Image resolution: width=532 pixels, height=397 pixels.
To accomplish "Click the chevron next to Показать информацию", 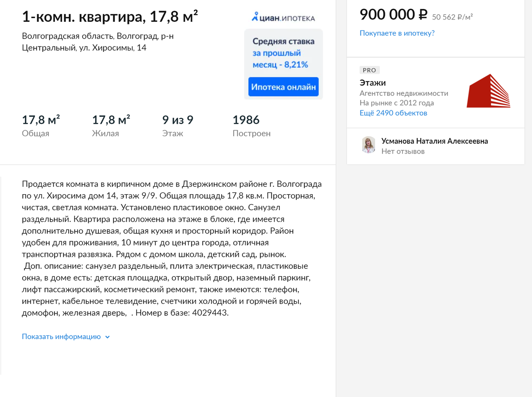I will (107, 337).
